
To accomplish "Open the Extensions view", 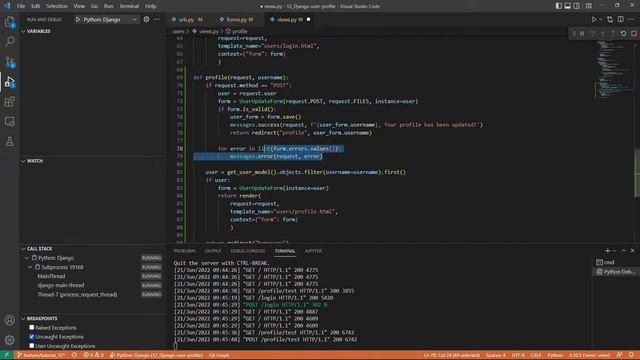I will 9,101.
